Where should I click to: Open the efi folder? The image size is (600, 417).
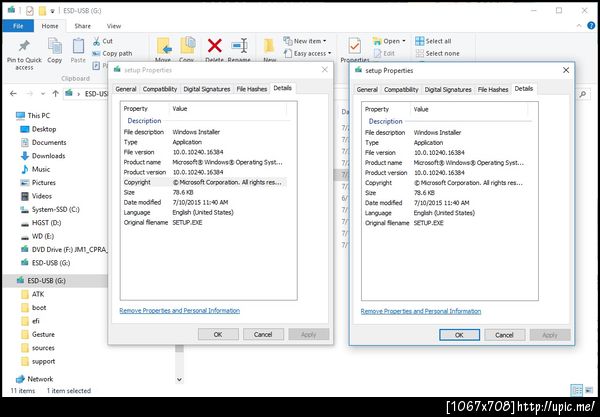click(30, 321)
